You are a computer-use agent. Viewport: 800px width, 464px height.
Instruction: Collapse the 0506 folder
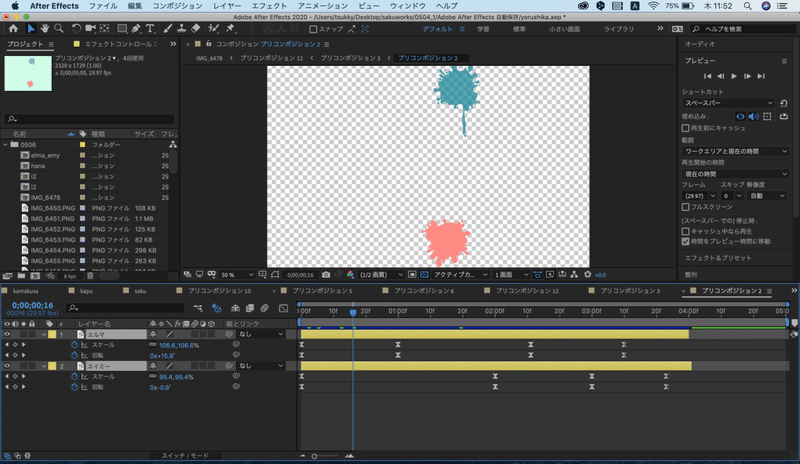pos(6,145)
